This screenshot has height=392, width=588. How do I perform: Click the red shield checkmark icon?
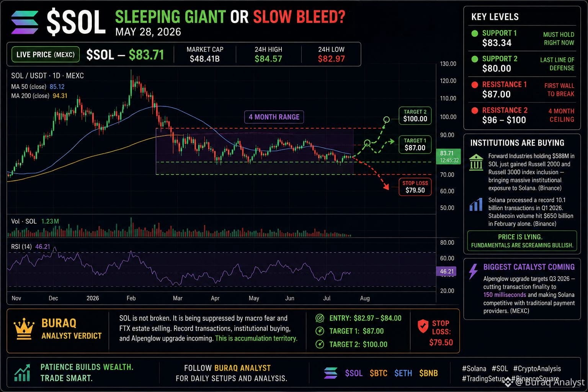(x=423, y=326)
